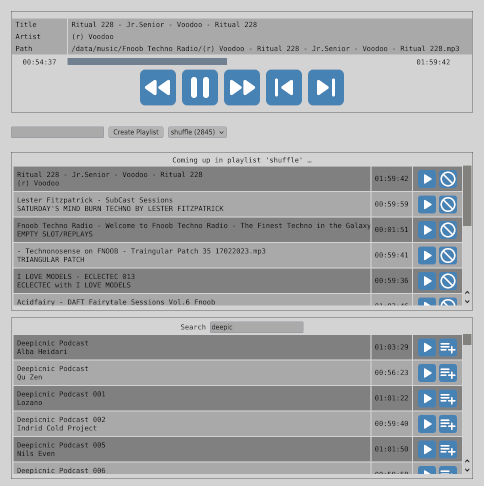Screen dimensions: 484x486
Task: Click the fast-forward button
Action: tap(242, 87)
